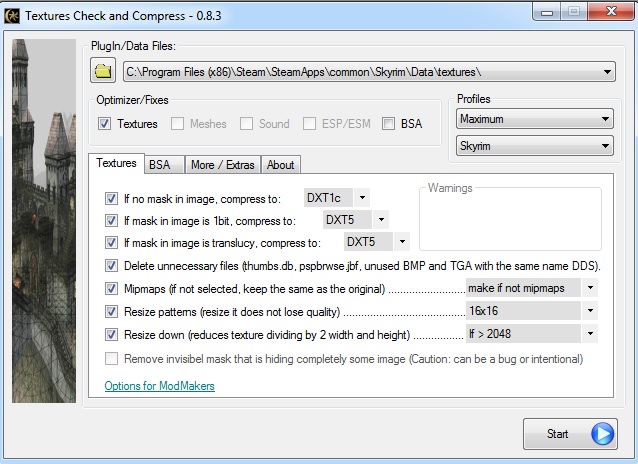Expand the 16x16 resize patterns dropdown

(x=531, y=311)
